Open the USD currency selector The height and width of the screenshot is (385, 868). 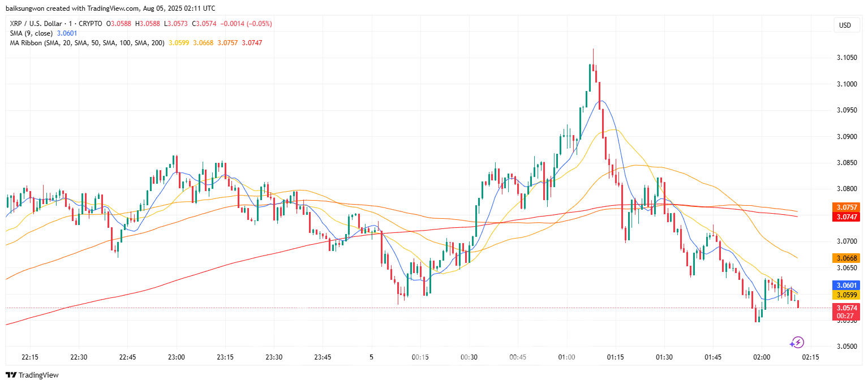[x=845, y=25]
